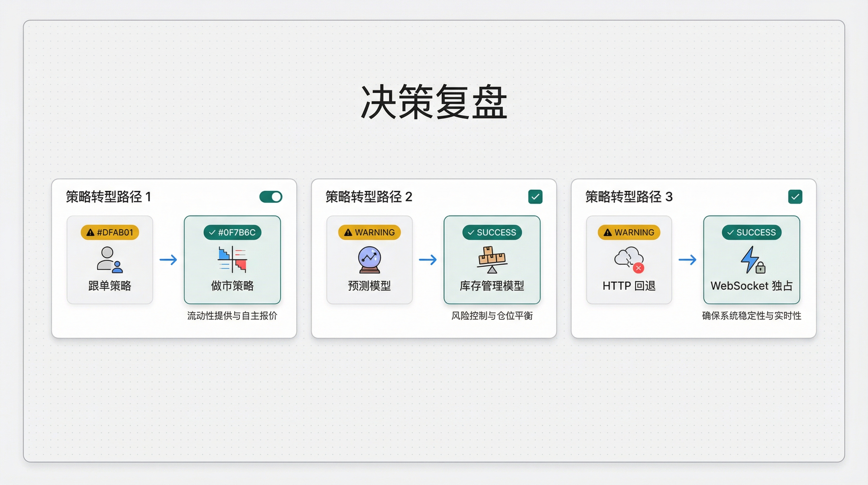Click arrow between 跟单策略 and 做市策略
The height and width of the screenshot is (485, 868).
[168, 260]
